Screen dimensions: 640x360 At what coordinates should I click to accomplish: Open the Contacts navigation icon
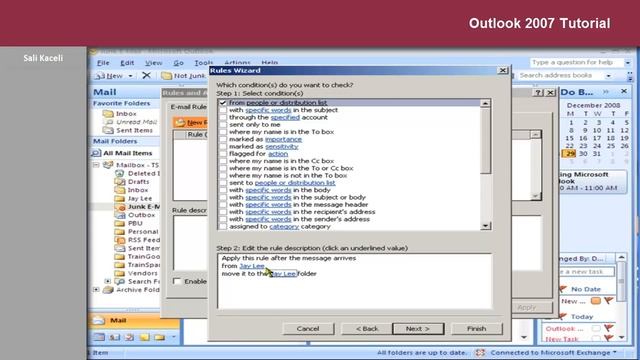point(115,337)
